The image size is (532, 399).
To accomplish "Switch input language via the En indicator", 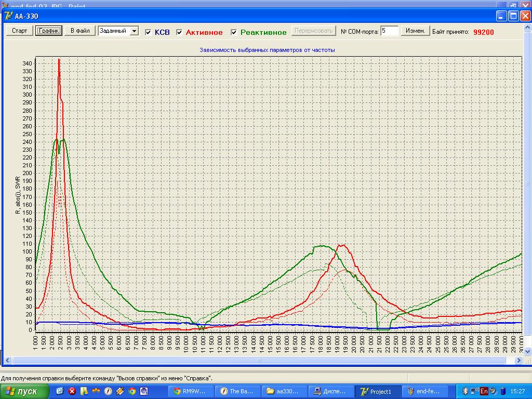I will click(x=484, y=391).
